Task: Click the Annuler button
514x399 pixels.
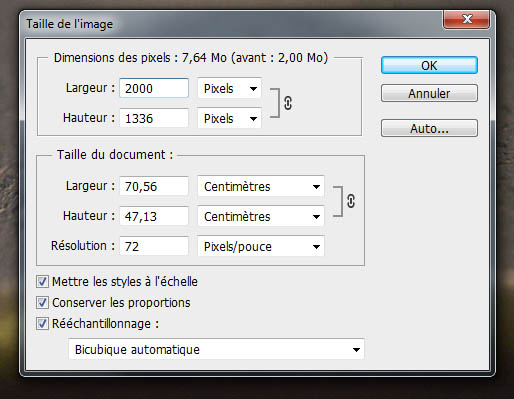Action: 429,93
